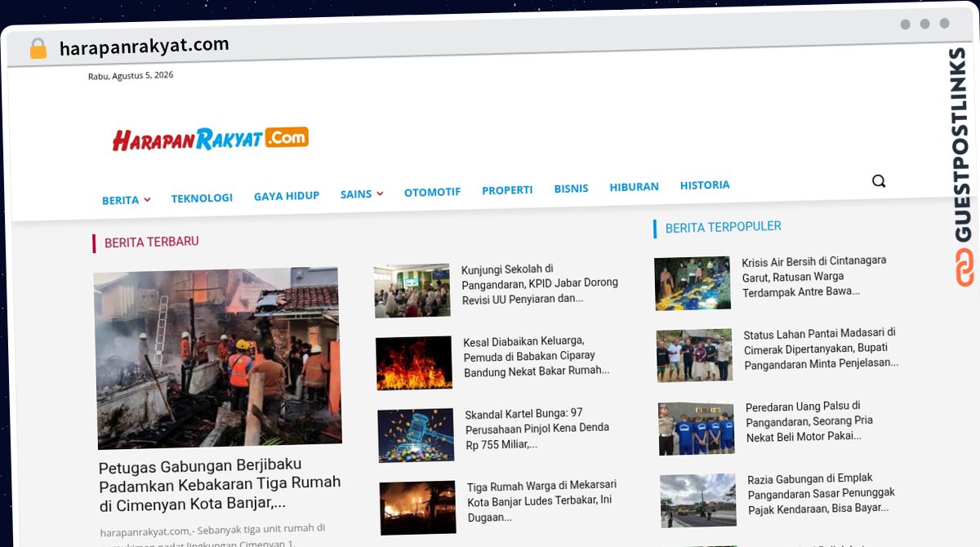Open Krisis Air Bersih di Cintanagara article
This screenshot has width=980, height=547.
coord(814,276)
